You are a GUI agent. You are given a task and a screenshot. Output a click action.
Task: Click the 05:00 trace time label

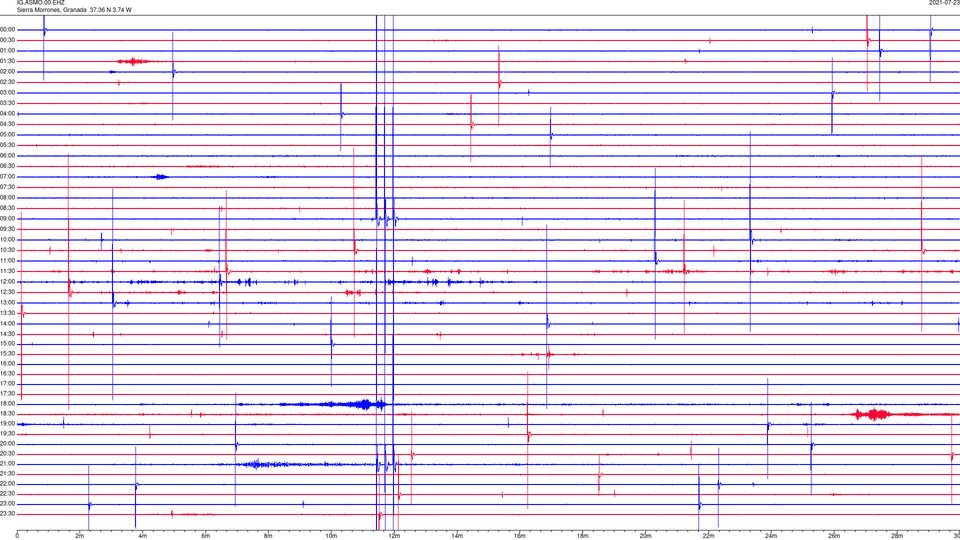point(8,135)
